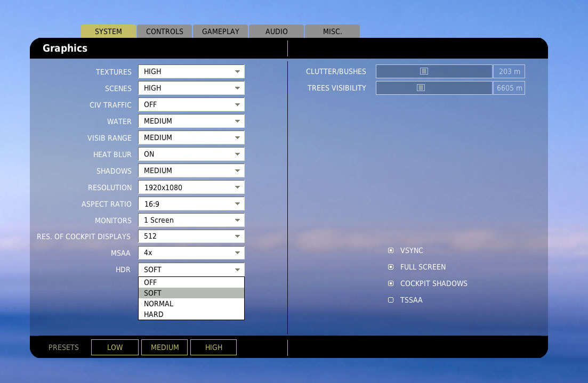Apply the MEDIUM graphics preset
The height and width of the screenshot is (383, 588).
pyautogui.click(x=165, y=347)
